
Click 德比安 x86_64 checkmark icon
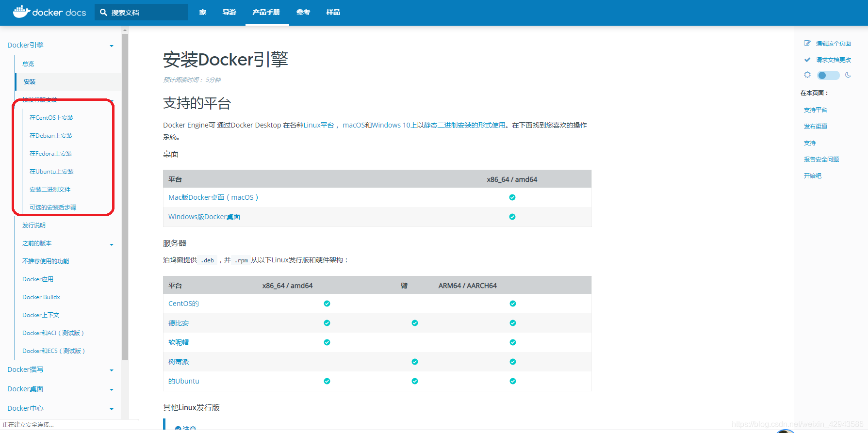coord(327,323)
